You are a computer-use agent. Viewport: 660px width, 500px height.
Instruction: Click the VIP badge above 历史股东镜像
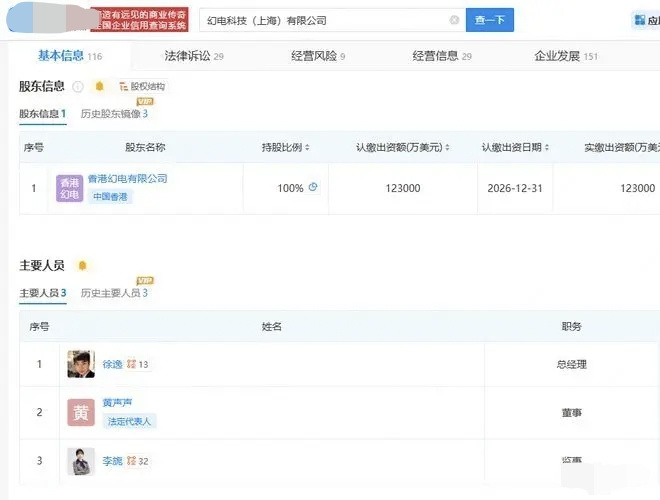tap(145, 101)
